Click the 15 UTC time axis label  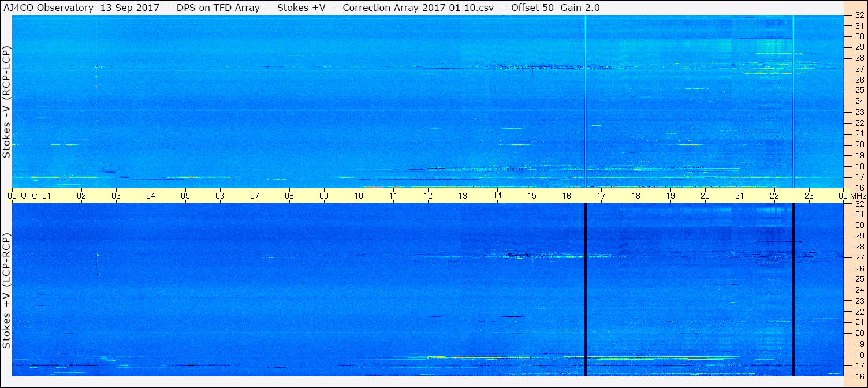point(532,196)
